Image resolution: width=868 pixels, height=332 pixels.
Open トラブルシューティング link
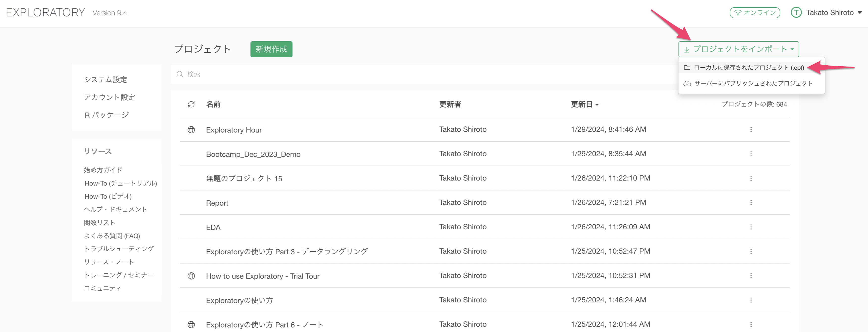pyautogui.click(x=119, y=249)
